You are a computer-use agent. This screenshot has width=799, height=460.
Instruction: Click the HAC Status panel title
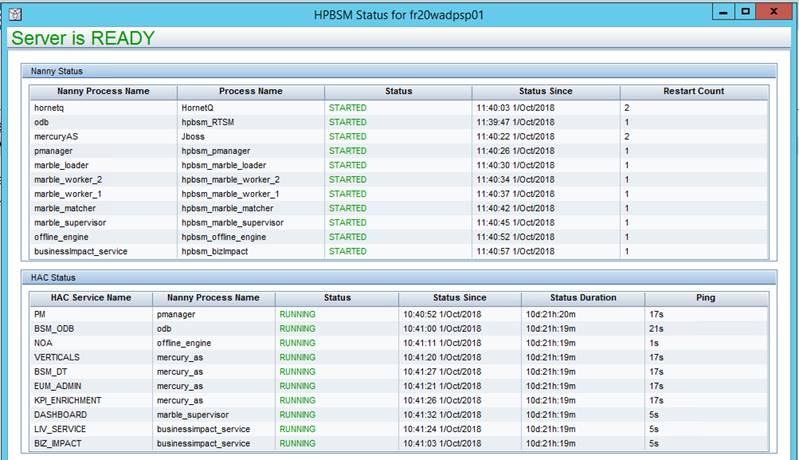[x=53, y=278]
